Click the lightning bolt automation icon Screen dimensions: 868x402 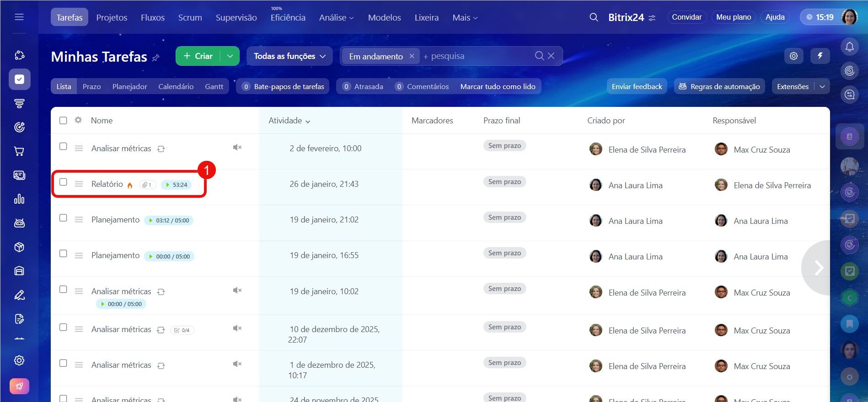coord(820,56)
